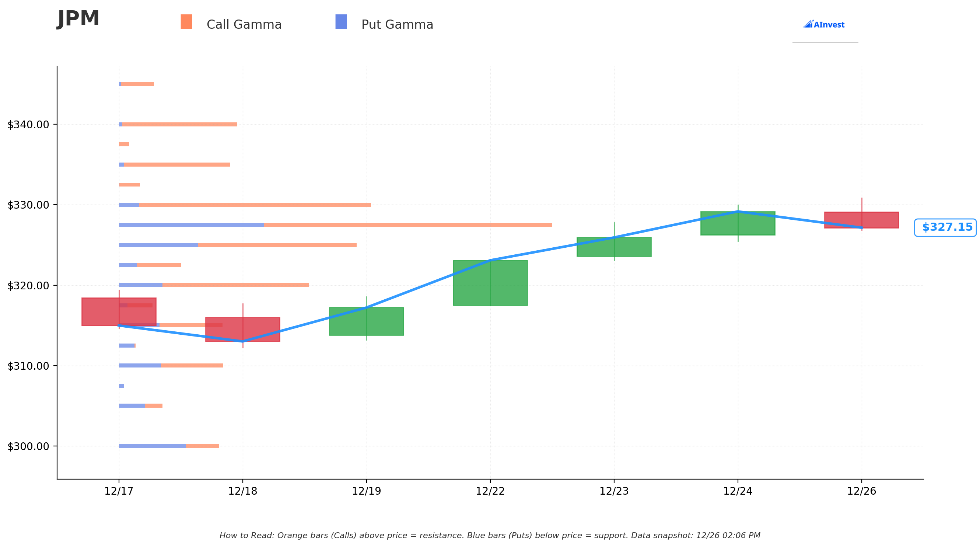Click the 12/19 date axis label
This screenshot has width=980, height=547.
click(x=366, y=491)
